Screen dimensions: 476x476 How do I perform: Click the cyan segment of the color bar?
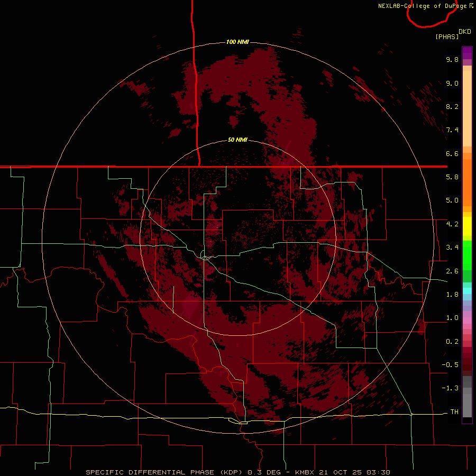tap(467, 291)
